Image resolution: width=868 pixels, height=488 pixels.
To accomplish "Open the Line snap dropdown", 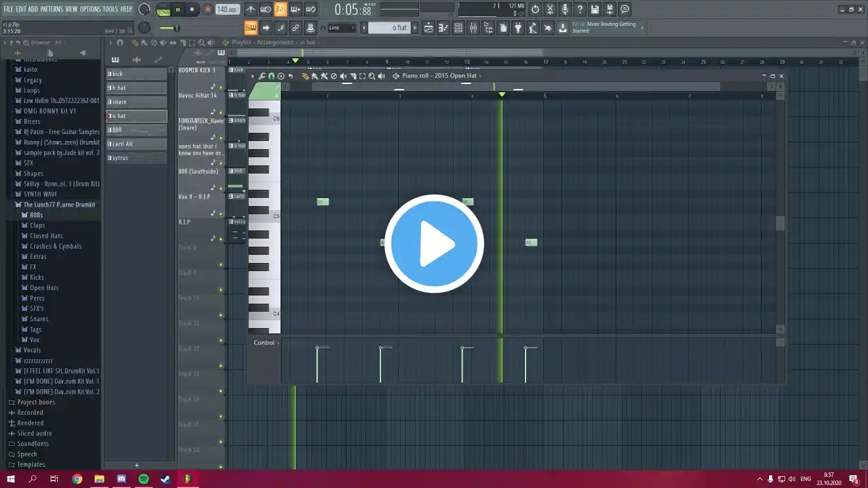I will point(341,28).
